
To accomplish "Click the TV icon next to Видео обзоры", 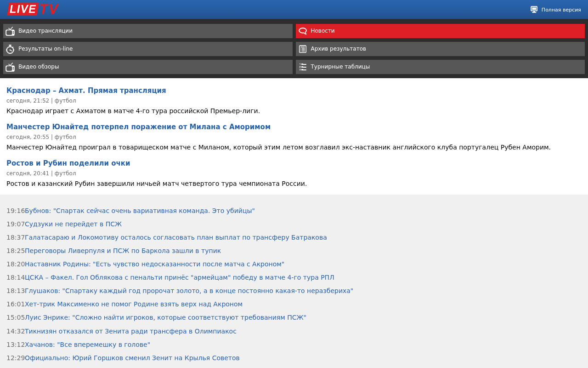I will (x=10, y=67).
